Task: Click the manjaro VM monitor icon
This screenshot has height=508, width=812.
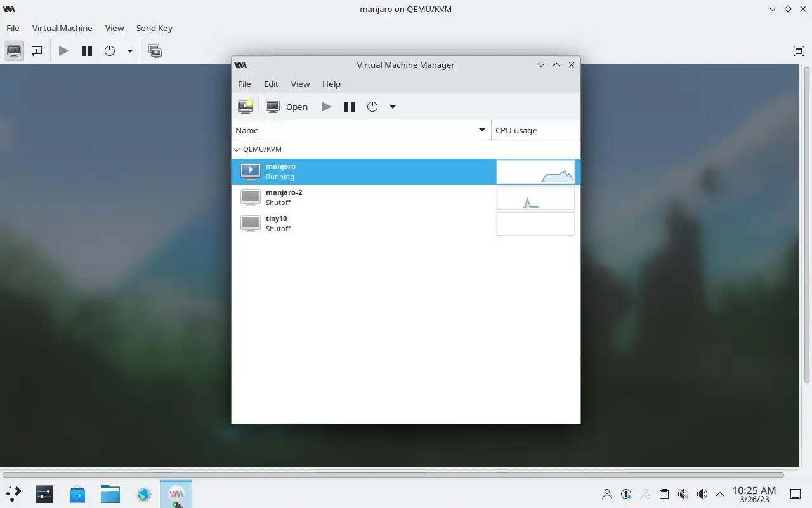Action: click(x=251, y=171)
